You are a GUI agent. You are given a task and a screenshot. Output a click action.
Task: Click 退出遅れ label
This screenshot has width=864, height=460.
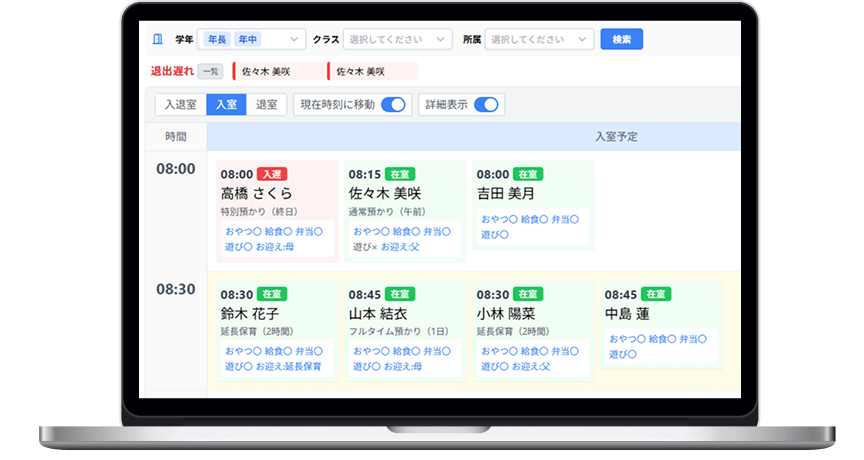172,72
